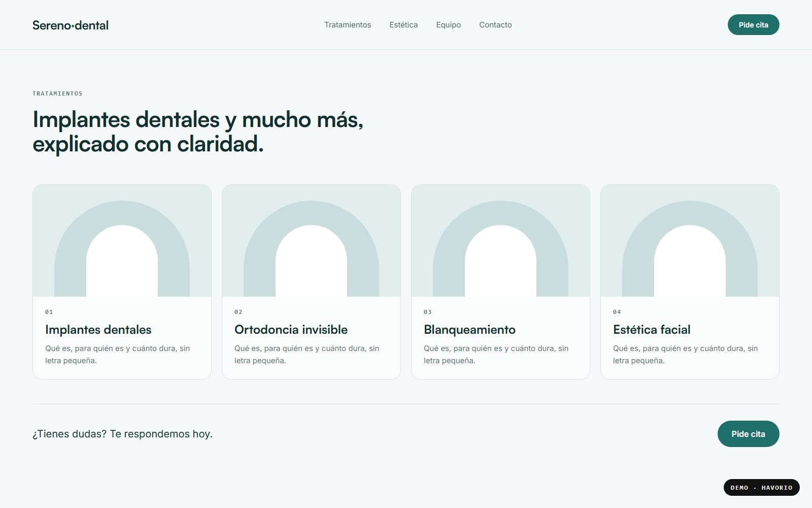The height and width of the screenshot is (508, 812).
Task: Click the Estética facial card title
Action: (652, 330)
